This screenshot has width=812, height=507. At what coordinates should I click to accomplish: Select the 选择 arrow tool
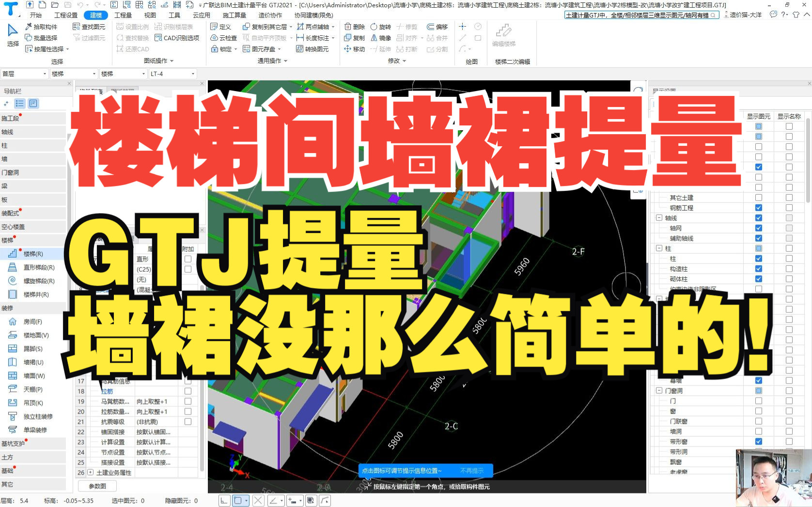point(13,35)
